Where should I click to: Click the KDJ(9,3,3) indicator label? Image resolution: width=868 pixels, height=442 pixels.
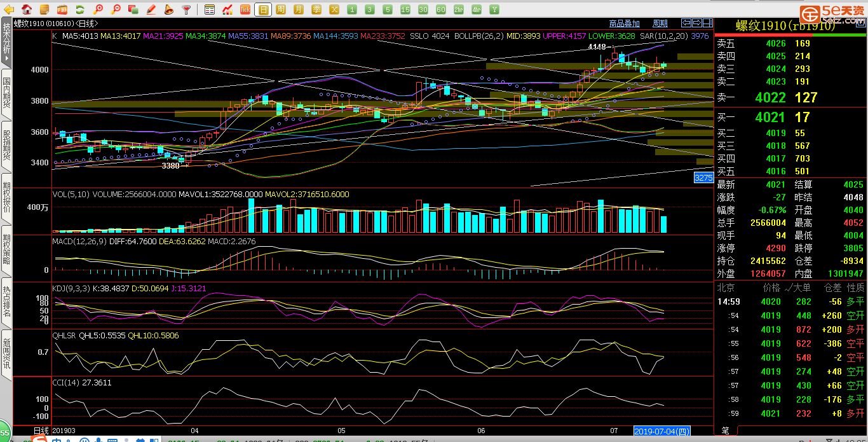tap(71, 288)
